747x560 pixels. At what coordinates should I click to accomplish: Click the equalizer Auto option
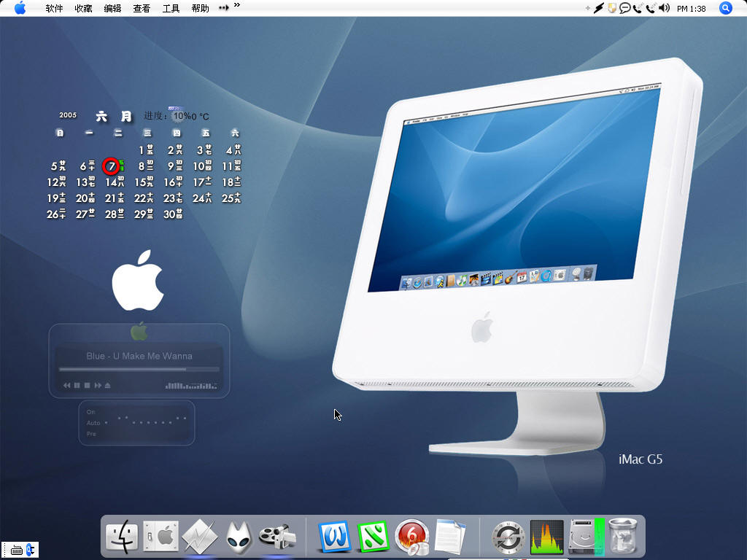point(93,423)
